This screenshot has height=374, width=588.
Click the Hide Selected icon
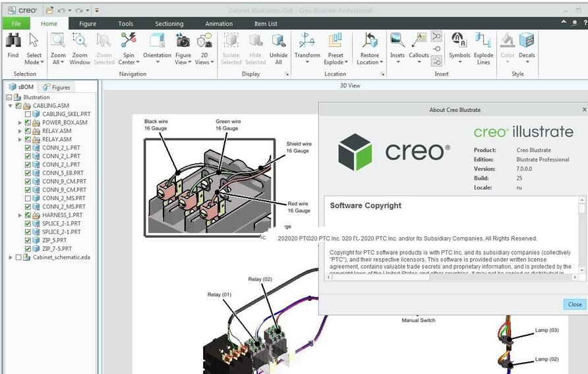tap(255, 40)
